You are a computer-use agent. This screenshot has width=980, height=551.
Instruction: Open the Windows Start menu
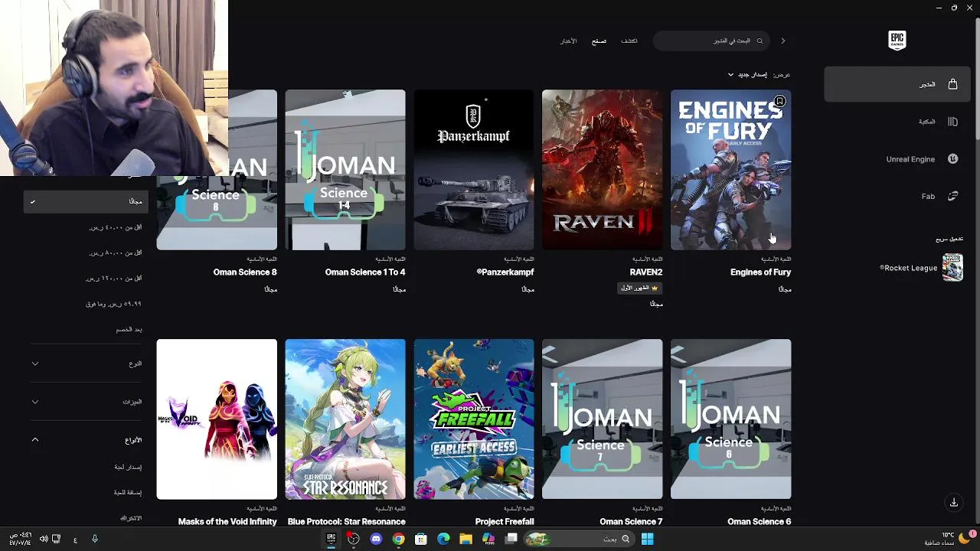pos(647,539)
